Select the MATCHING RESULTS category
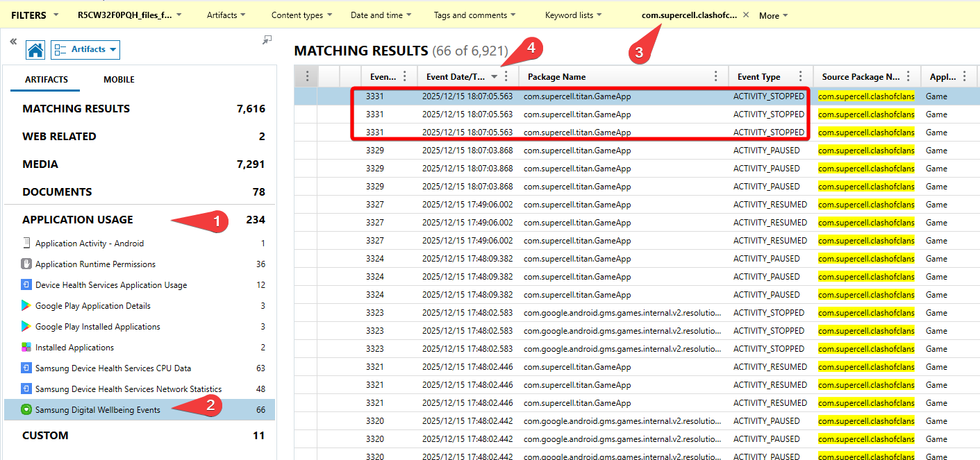The height and width of the screenshot is (460, 980). point(143,108)
